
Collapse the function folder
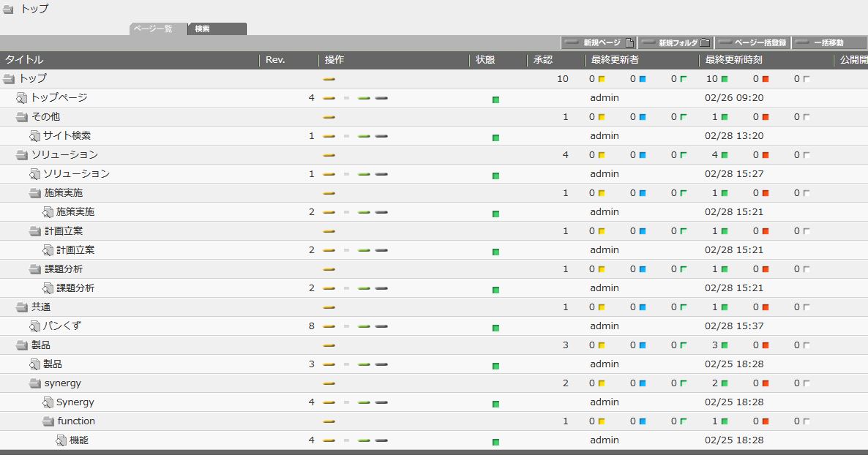[48, 421]
